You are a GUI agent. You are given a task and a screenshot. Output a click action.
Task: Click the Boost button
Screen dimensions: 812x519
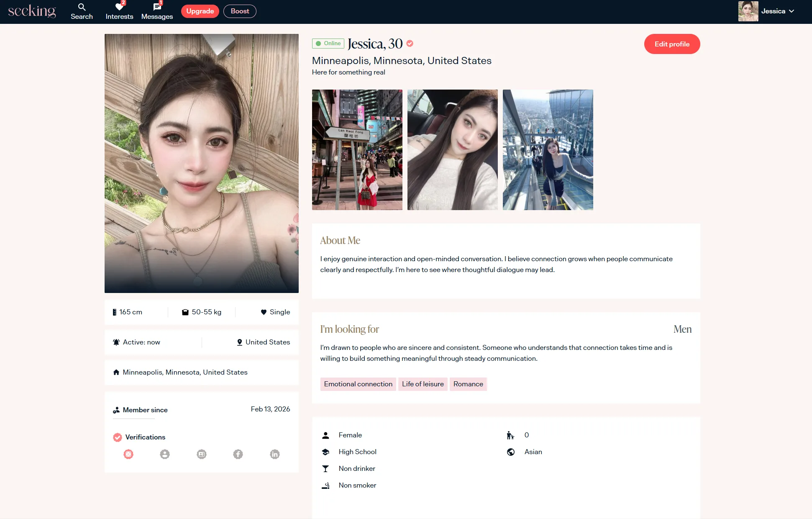(x=240, y=11)
